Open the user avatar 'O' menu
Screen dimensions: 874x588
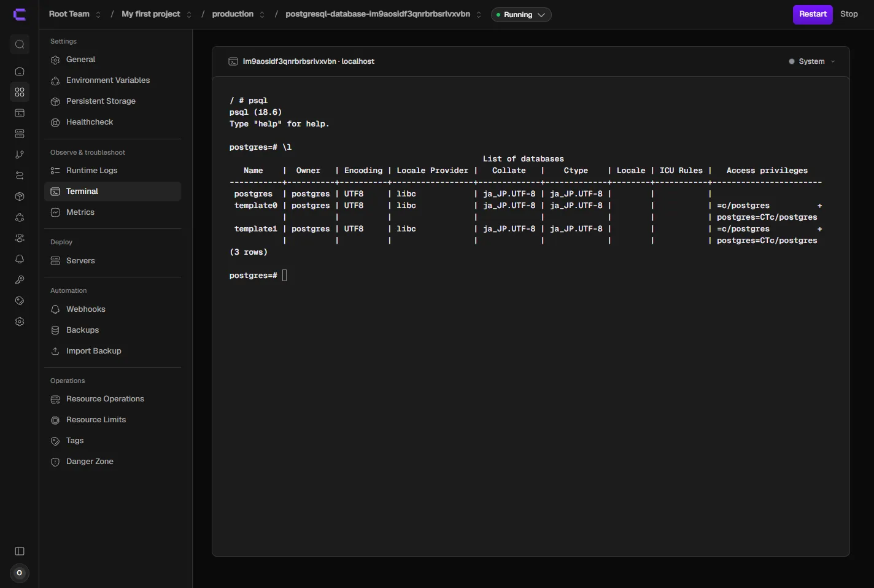click(20, 573)
